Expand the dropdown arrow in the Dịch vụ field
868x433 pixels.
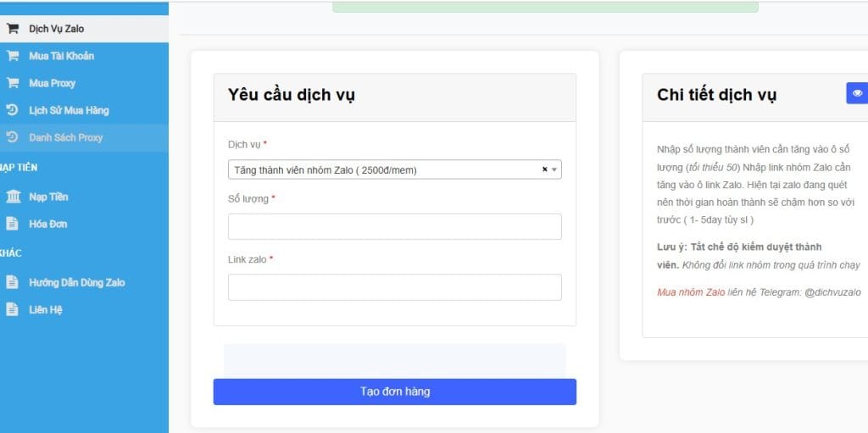click(554, 170)
